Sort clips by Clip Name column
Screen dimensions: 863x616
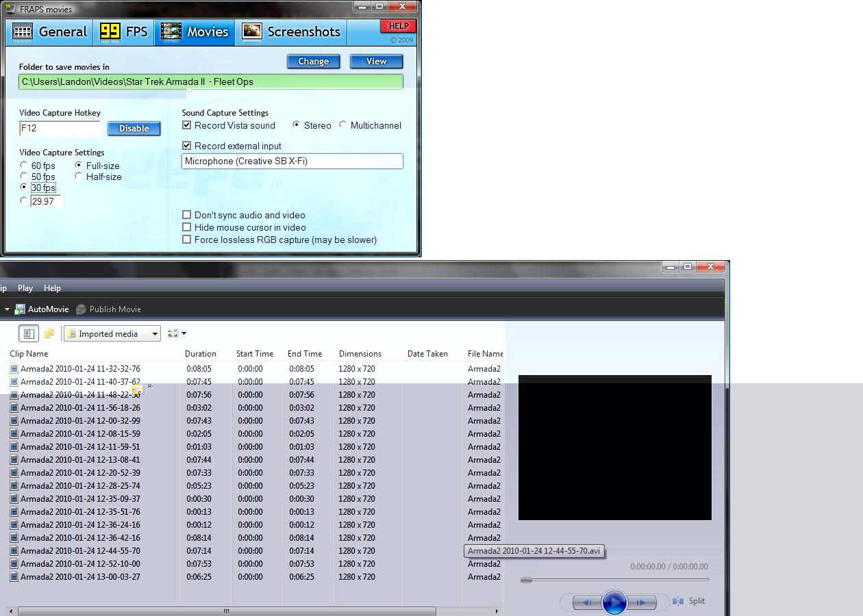tap(29, 354)
